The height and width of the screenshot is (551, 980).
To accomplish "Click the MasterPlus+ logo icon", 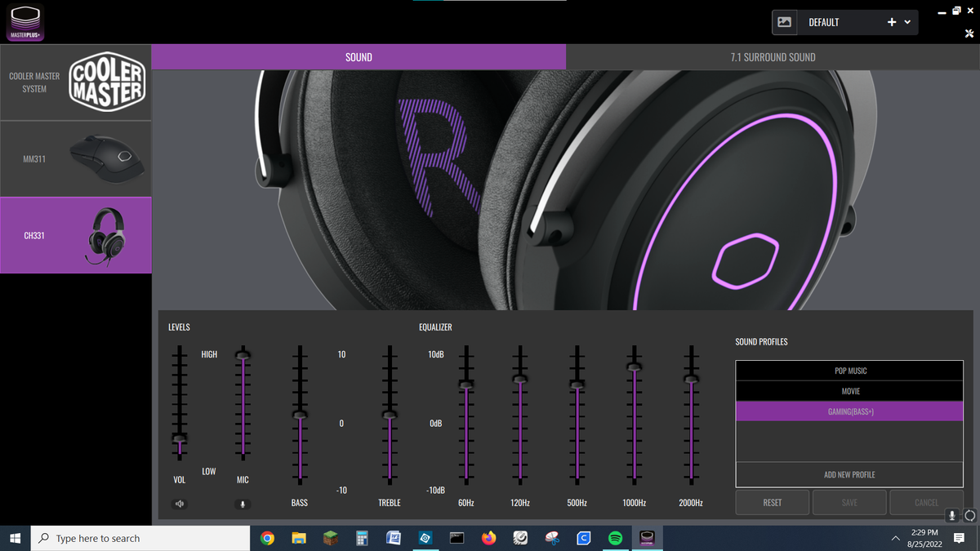I will (25, 22).
